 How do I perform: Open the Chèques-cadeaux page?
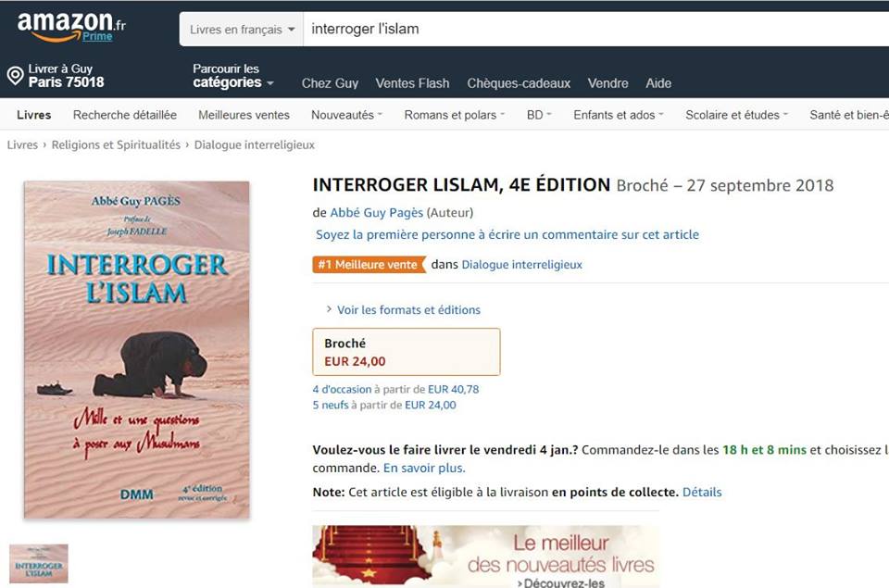click(519, 83)
